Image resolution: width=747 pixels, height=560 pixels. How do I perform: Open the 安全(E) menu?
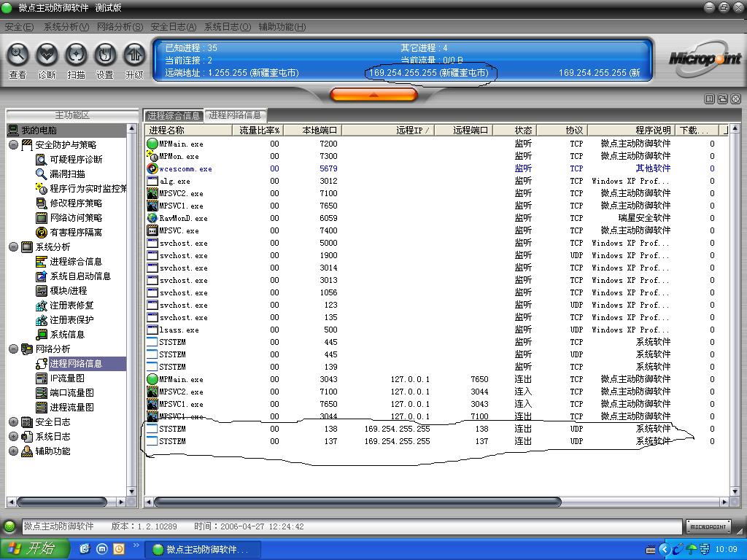(x=19, y=27)
